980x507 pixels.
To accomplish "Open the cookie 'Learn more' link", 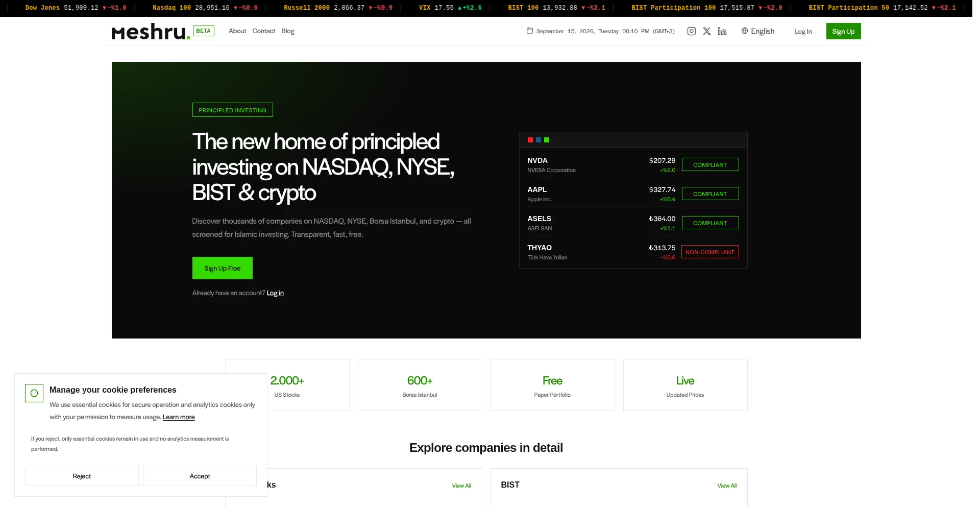I will pos(179,417).
